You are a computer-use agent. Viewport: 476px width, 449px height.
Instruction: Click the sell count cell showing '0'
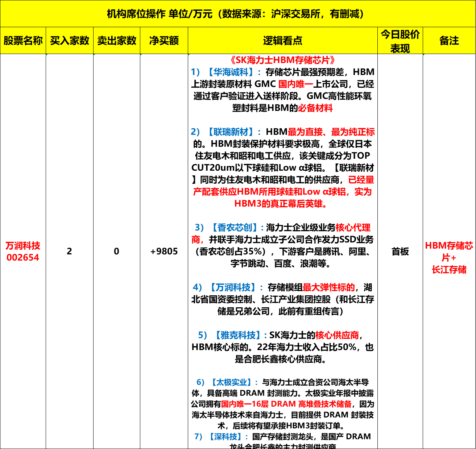pos(116,251)
